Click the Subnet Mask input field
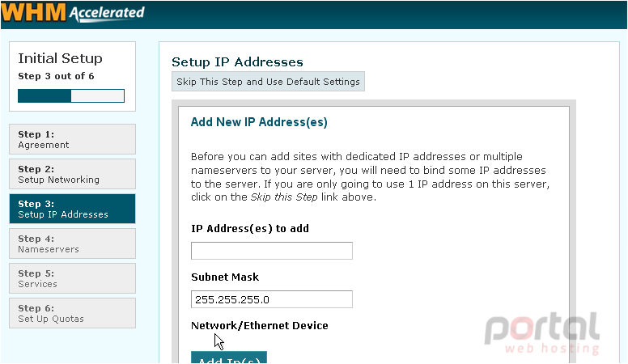The height and width of the screenshot is (364, 628). coord(272,299)
